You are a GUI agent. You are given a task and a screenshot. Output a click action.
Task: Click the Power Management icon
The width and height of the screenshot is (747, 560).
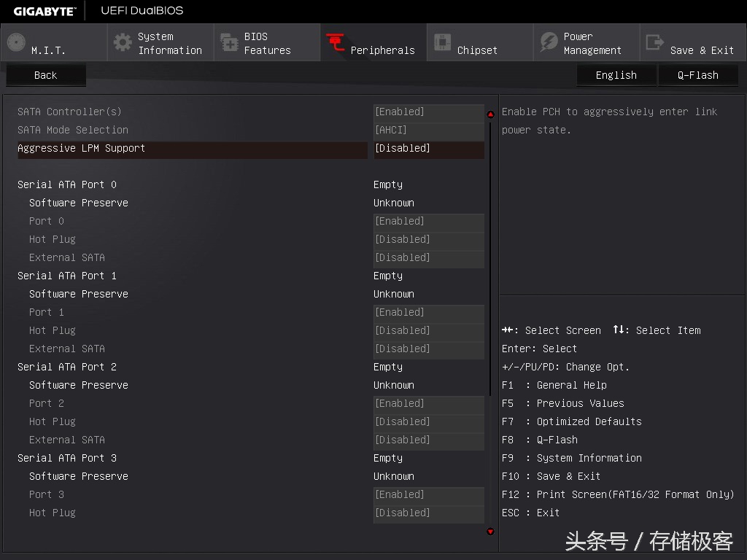pyautogui.click(x=549, y=43)
